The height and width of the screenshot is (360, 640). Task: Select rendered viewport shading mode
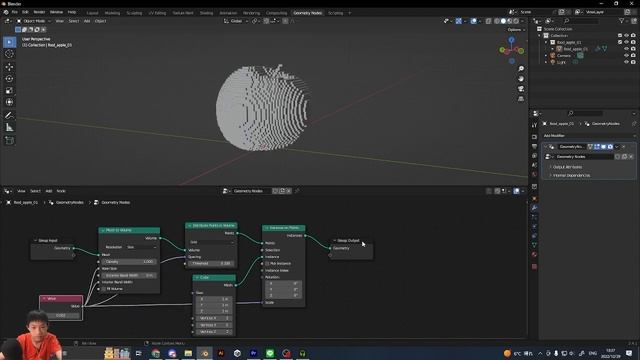516,21
